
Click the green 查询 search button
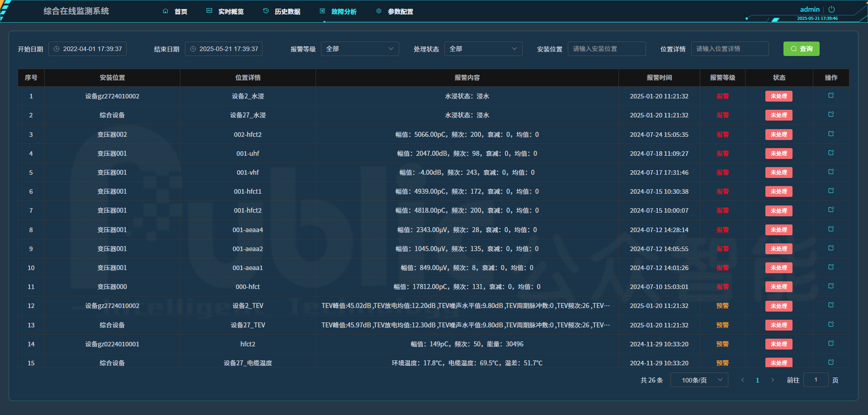tap(801, 49)
